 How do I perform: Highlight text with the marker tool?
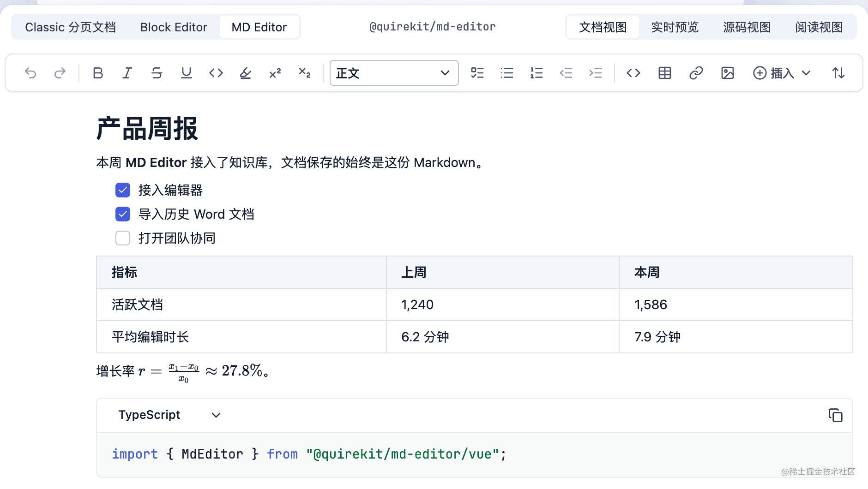246,73
